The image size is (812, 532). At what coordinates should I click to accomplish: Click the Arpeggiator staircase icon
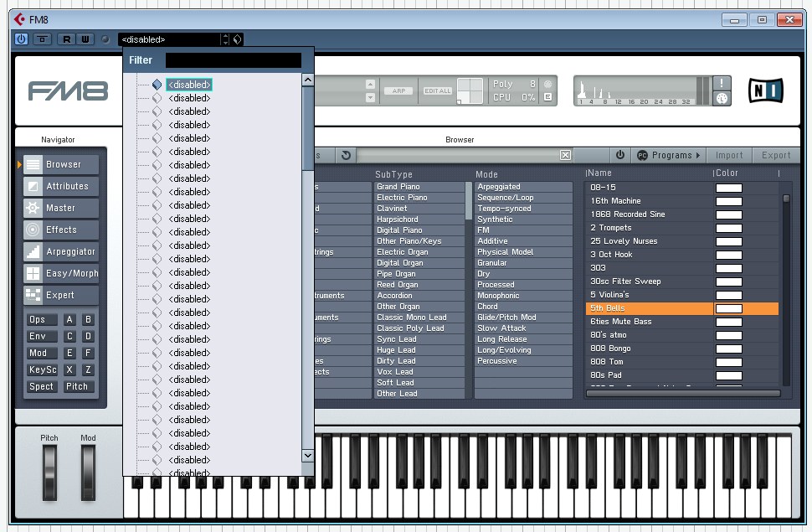(33, 251)
